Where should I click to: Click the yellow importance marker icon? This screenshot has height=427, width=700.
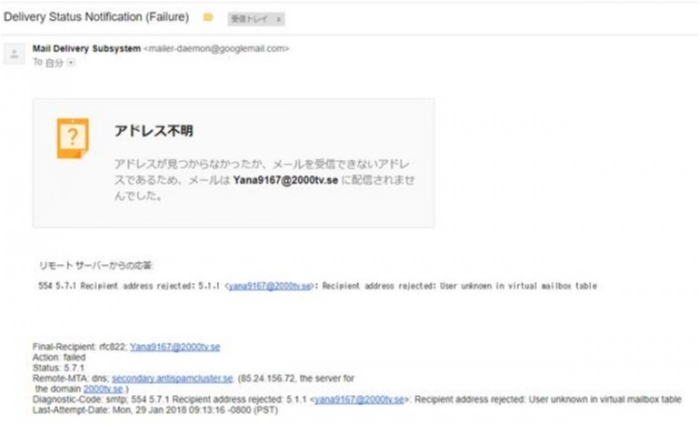pos(208,18)
